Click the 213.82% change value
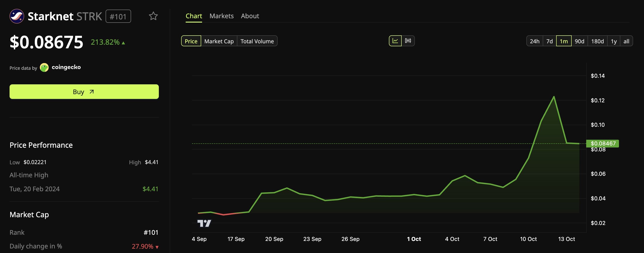 coord(105,42)
